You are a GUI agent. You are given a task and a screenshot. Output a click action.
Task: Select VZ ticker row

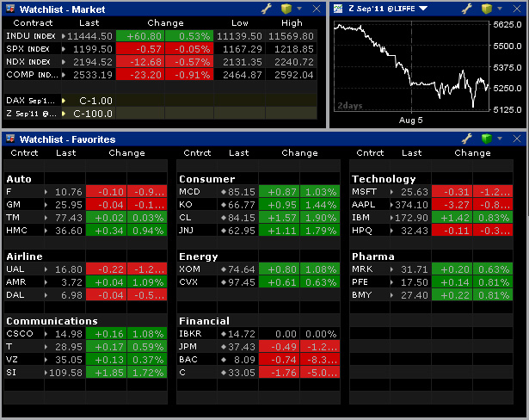85,360
